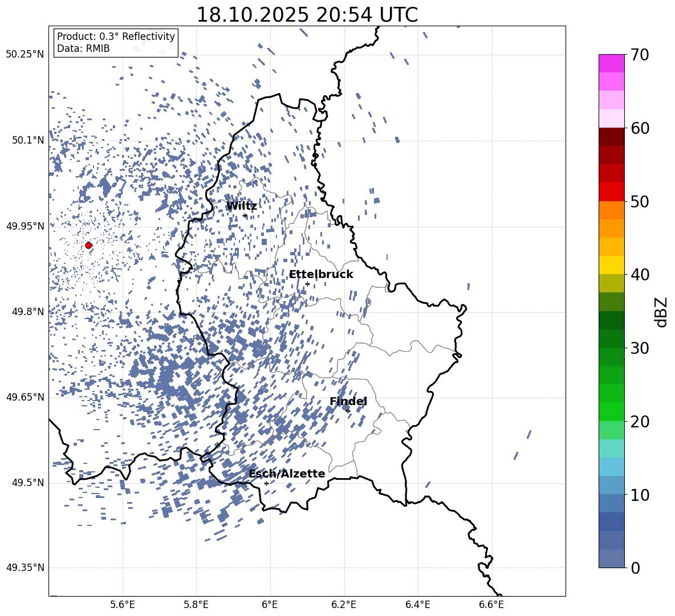Viewport: 675px width, 616px height.
Task: Click the 5.8°E longitude label
Action: pyautogui.click(x=196, y=605)
